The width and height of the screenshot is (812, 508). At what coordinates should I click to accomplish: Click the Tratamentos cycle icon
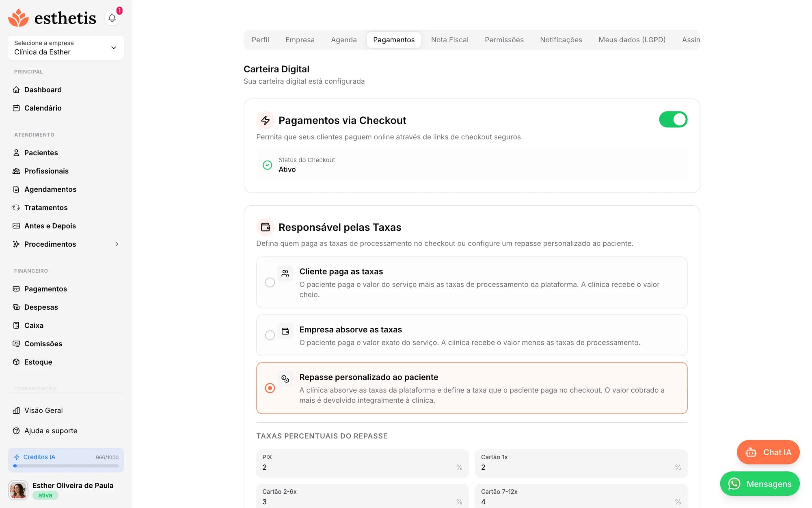[x=16, y=208]
